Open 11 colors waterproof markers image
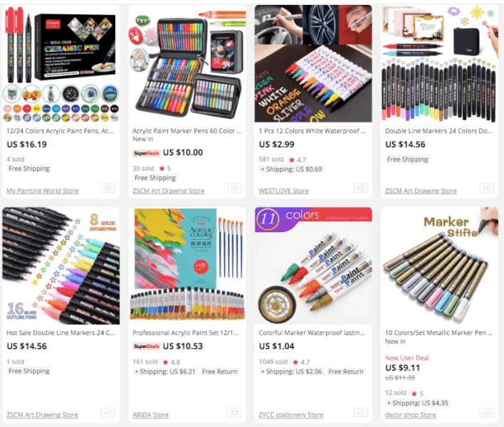 click(x=313, y=265)
